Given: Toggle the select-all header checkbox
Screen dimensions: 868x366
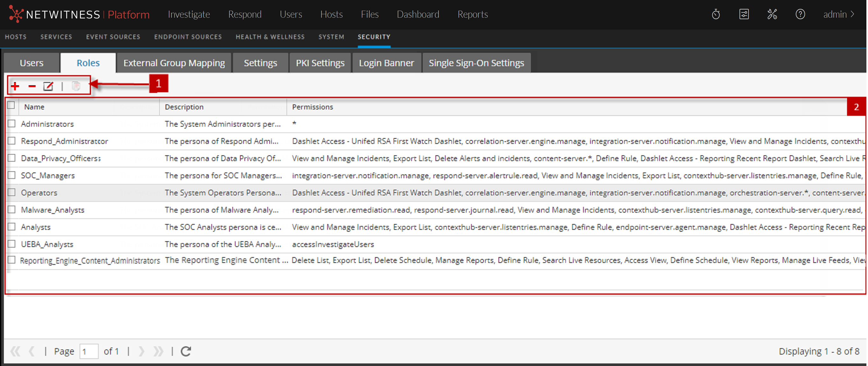Looking at the screenshot, I should tap(11, 105).
